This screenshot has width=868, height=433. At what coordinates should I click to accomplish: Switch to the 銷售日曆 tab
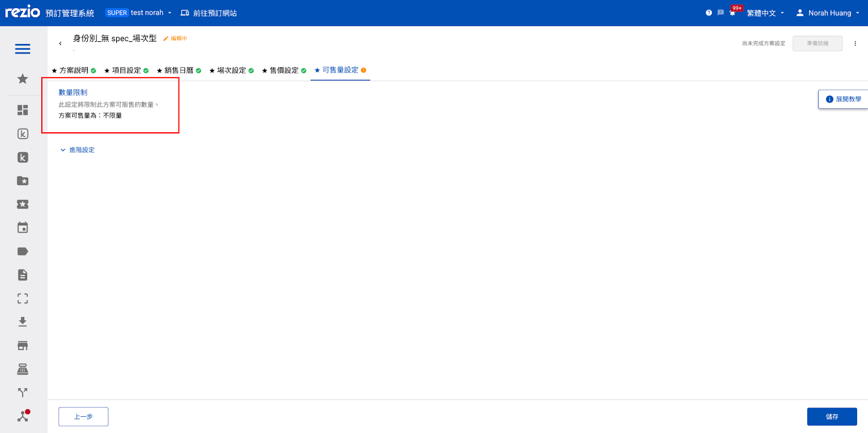point(179,70)
